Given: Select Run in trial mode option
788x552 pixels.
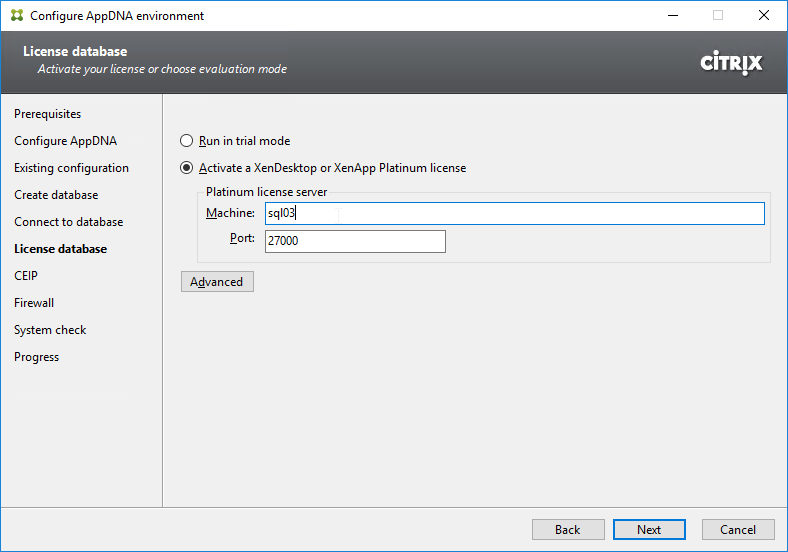Looking at the screenshot, I should 187,141.
